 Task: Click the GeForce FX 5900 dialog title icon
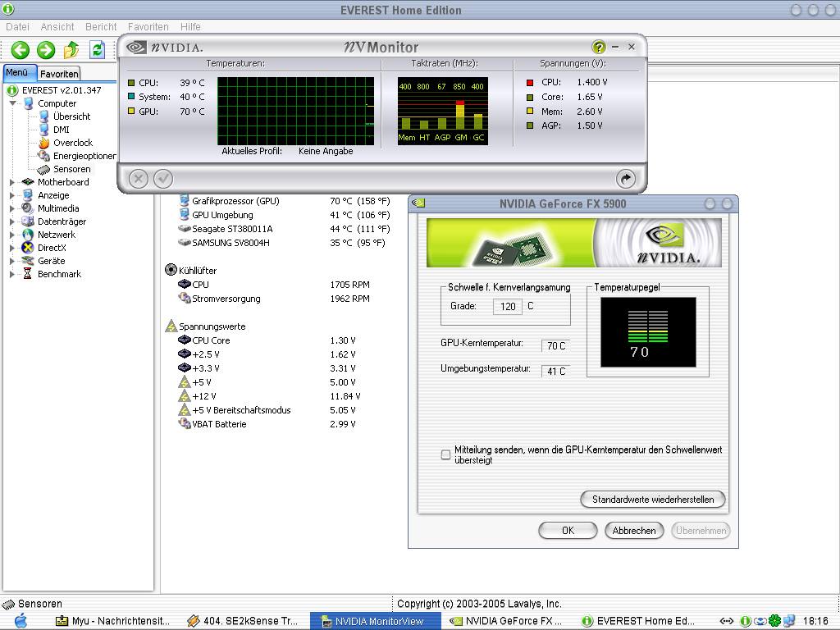(x=418, y=203)
